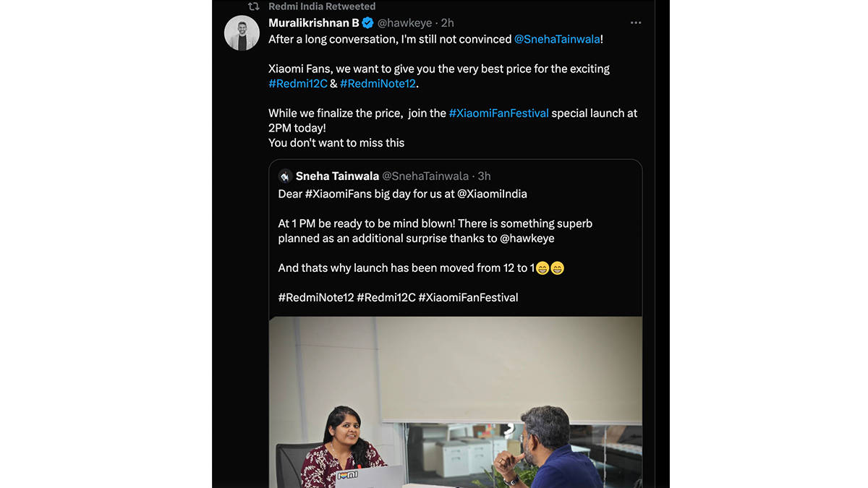868x488 pixels.
Task: Click Sneha Tainwala's small avatar in quoted tweet
Action: 285,176
